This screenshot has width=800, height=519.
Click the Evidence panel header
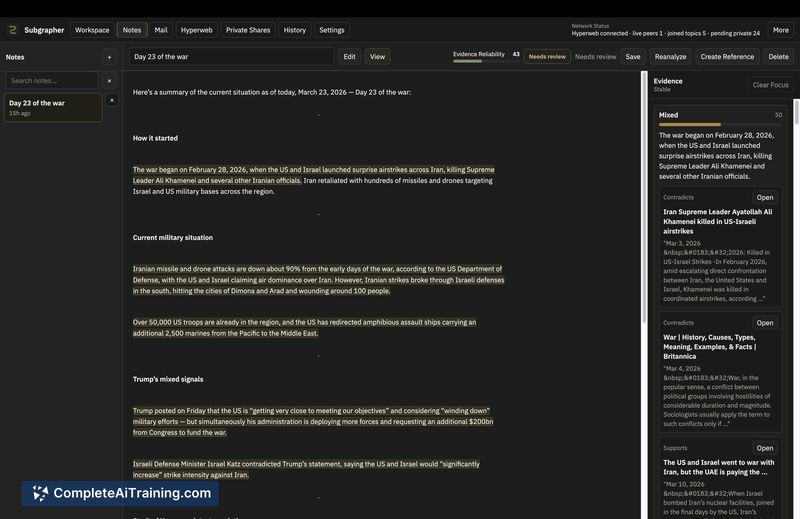(x=668, y=81)
